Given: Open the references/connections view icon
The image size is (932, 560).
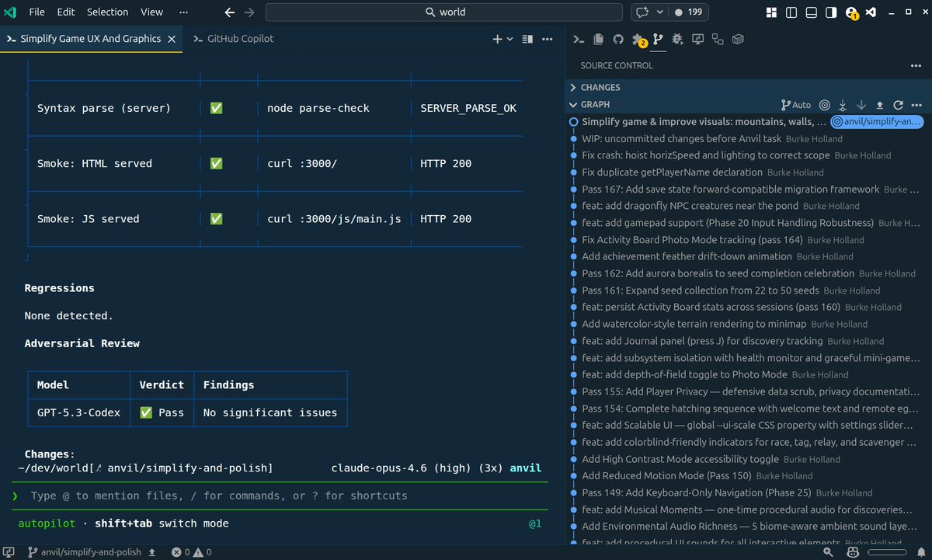Looking at the screenshot, I should 718,39.
